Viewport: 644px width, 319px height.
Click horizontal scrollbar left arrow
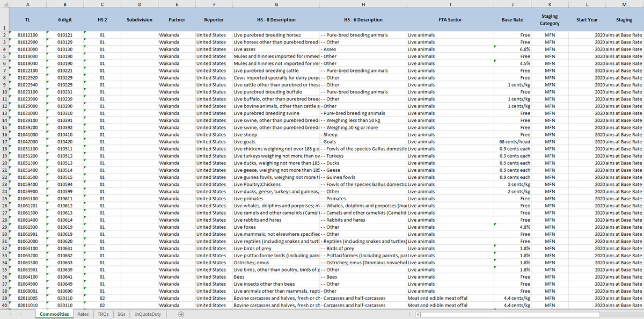418,314
